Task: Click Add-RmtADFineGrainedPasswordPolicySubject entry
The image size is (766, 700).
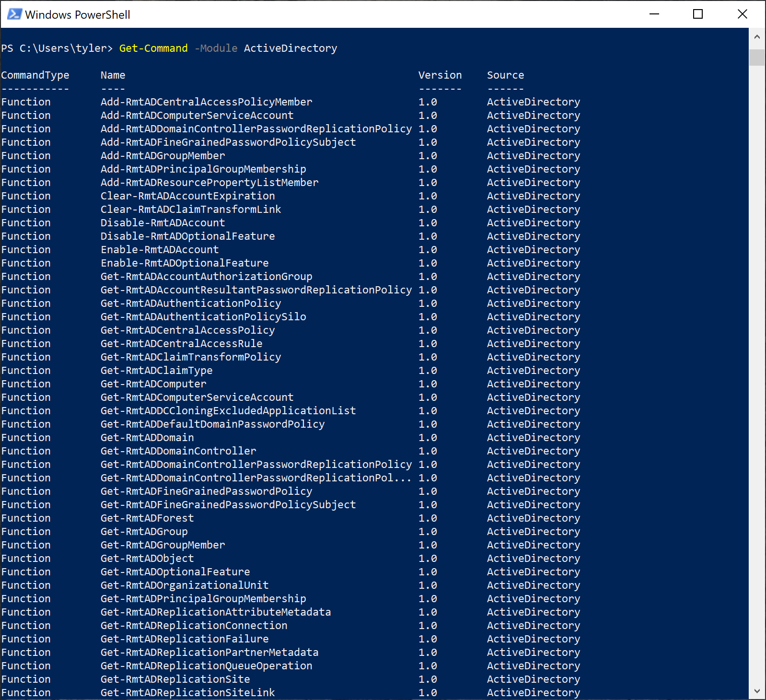Action: (x=228, y=142)
